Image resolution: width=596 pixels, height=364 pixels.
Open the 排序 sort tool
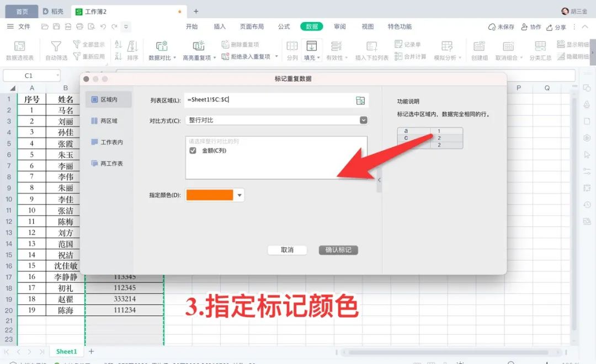[132, 50]
